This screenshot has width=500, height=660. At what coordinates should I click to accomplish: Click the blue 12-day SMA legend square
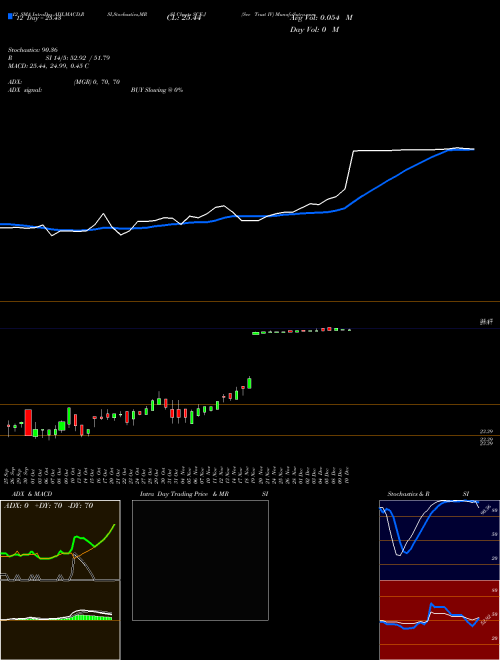tap(10, 16)
